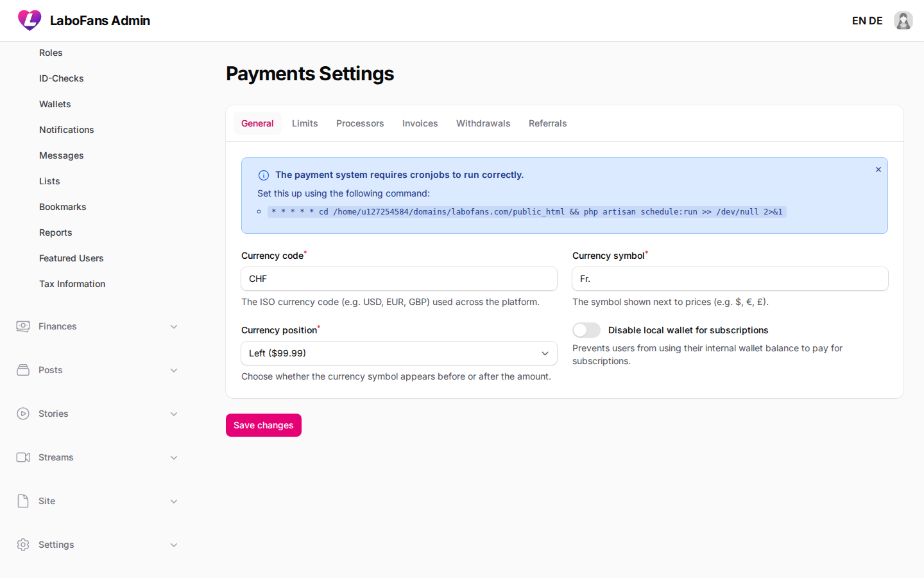Open the Withdrawals tab
Image resolution: width=924 pixels, height=578 pixels.
[x=483, y=123]
